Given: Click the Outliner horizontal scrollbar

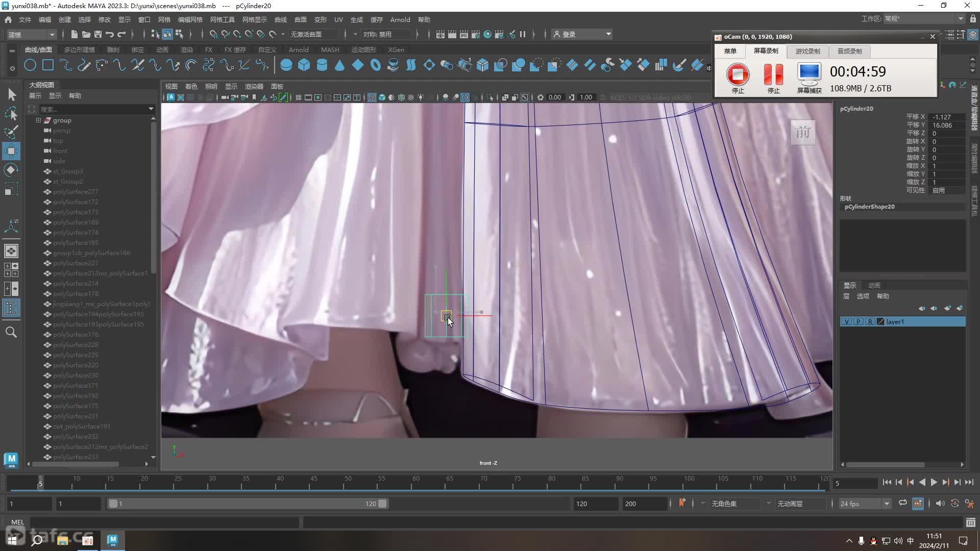Looking at the screenshot, I should [76, 464].
